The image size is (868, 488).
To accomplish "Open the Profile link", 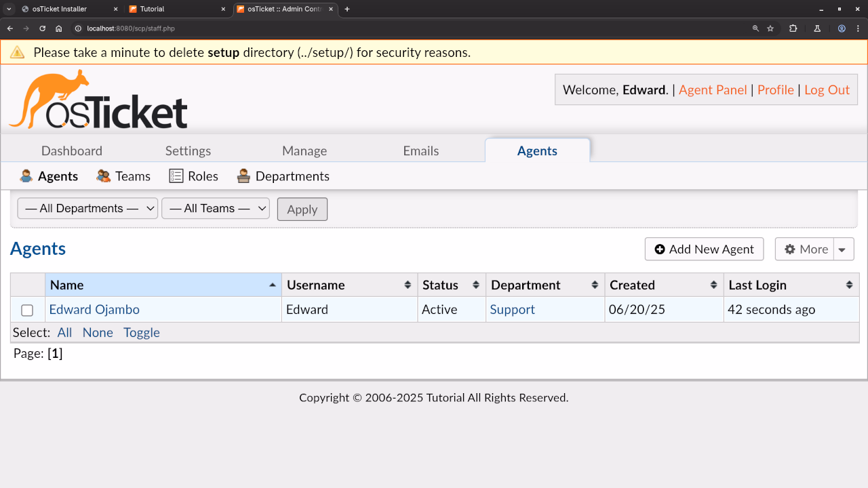I will point(776,90).
